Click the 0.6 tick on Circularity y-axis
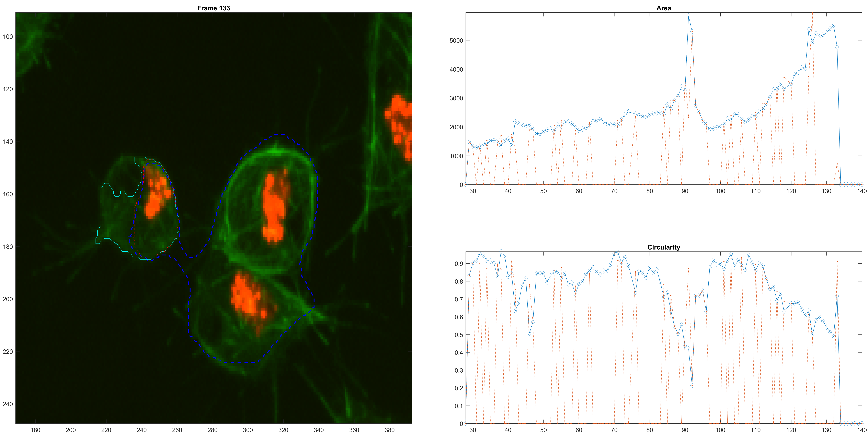 pos(459,317)
